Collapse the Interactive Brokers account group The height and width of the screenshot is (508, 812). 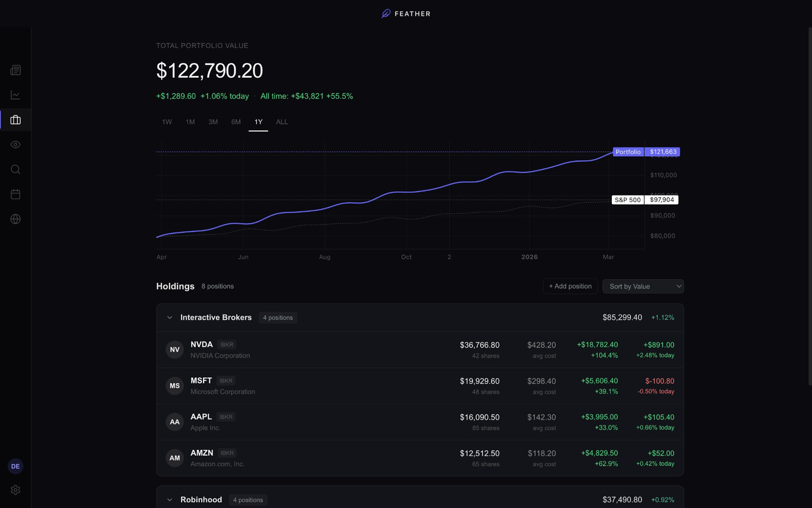pos(169,318)
